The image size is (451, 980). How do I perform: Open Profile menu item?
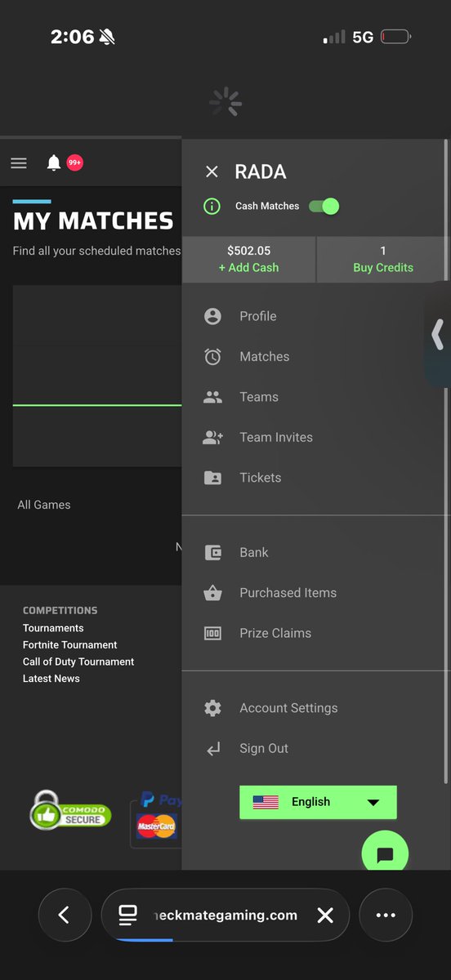(258, 316)
